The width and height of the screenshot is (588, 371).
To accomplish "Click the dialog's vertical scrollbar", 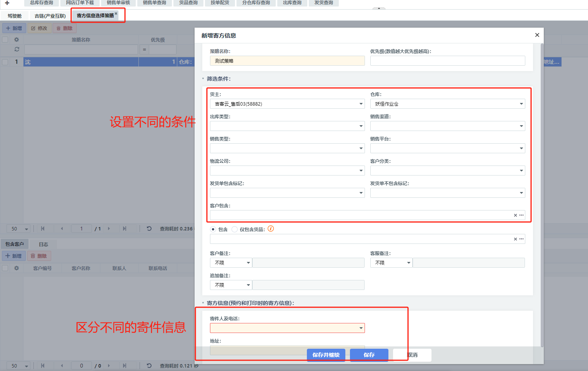I will [542, 192].
